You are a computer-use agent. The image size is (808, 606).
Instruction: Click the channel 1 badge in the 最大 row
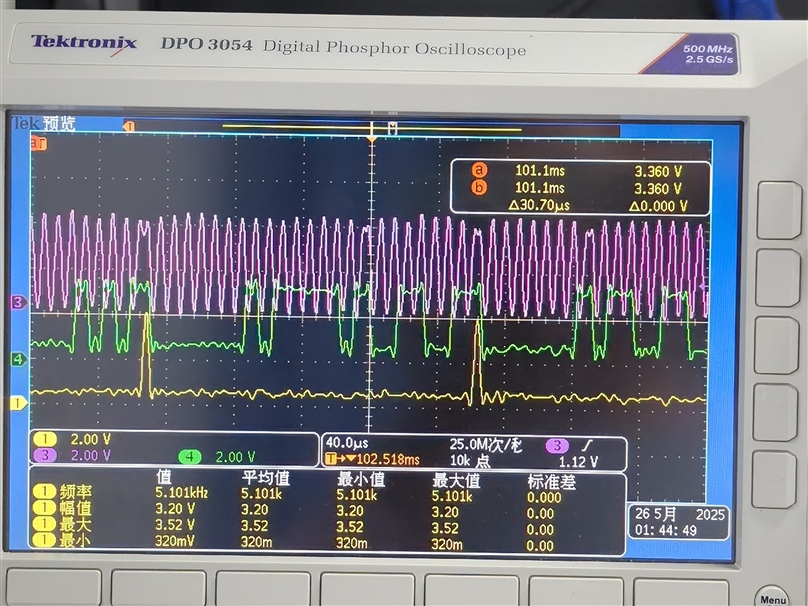pos(44,524)
